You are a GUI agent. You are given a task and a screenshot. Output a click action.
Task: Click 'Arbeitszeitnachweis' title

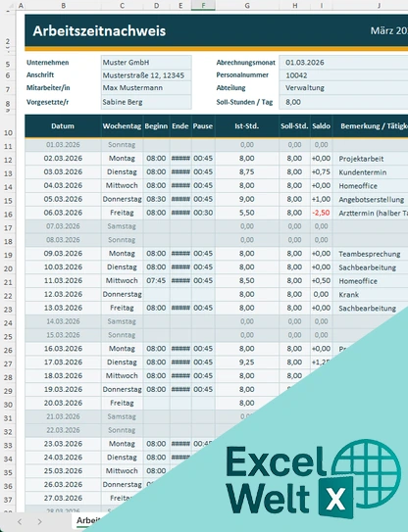(99, 31)
